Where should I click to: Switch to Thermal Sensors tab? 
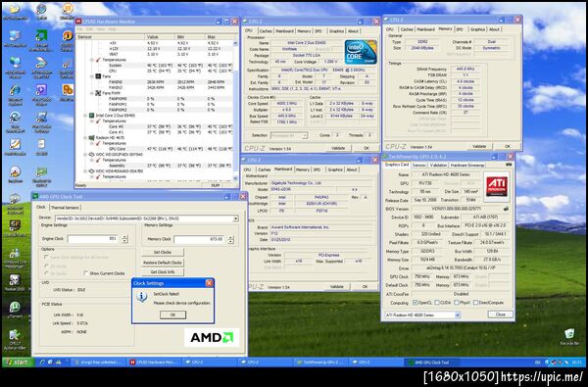point(65,208)
